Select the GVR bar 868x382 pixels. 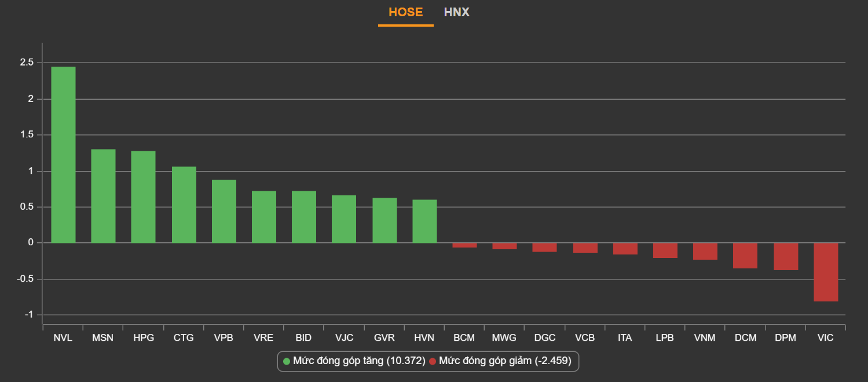coord(384,220)
